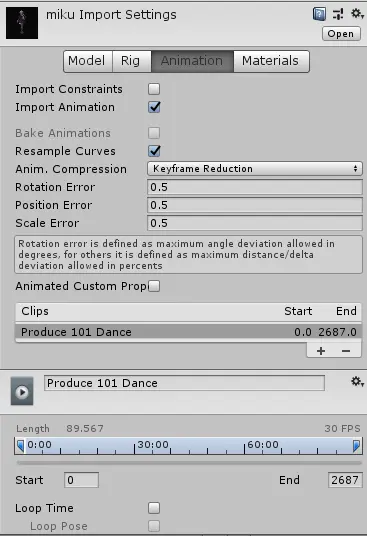Click the timeline end marker handle
The width and height of the screenshot is (367, 536).
point(356,446)
